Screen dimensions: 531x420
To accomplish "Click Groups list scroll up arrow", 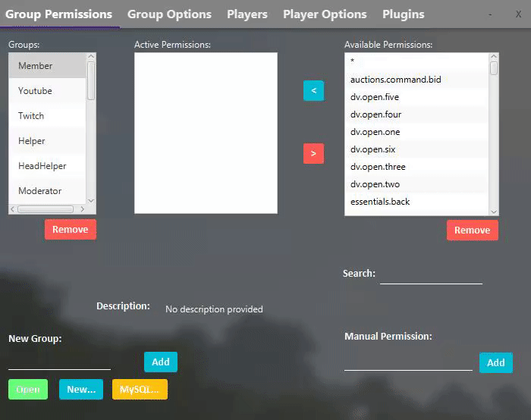I will 91,56.
